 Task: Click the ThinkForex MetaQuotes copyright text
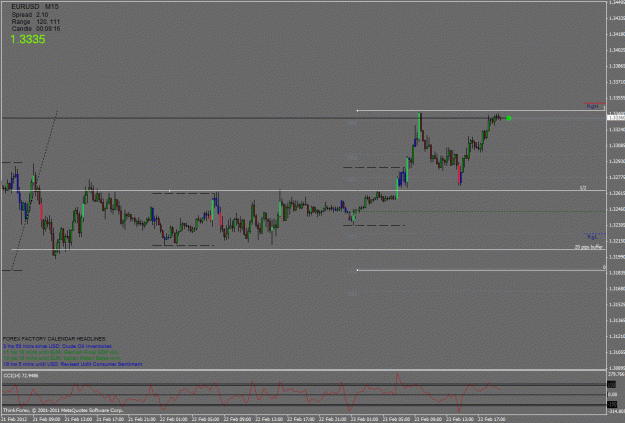[63, 410]
